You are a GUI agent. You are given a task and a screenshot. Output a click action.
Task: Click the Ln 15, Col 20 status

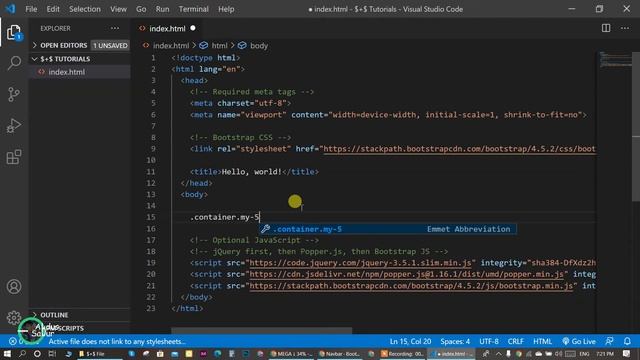pos(410,341)
